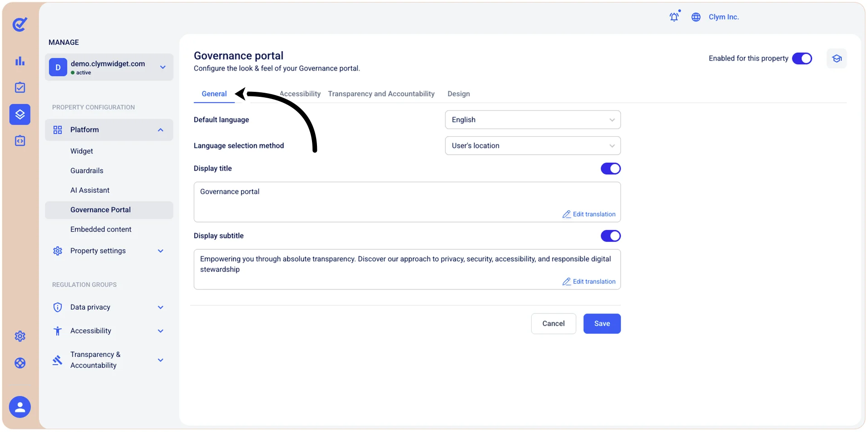Open the bar chart dashboard icon

pos(20,61)
